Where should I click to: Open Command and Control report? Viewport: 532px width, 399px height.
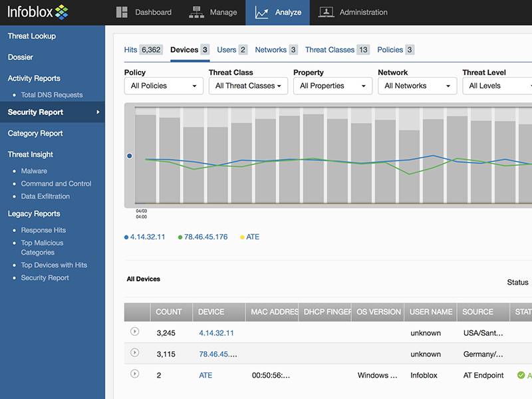click(x=56, y=184)
